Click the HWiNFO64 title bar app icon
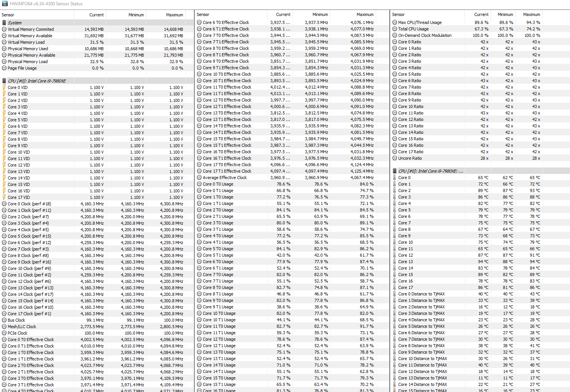This screenshot has width=570, height=392. point(5,3)
